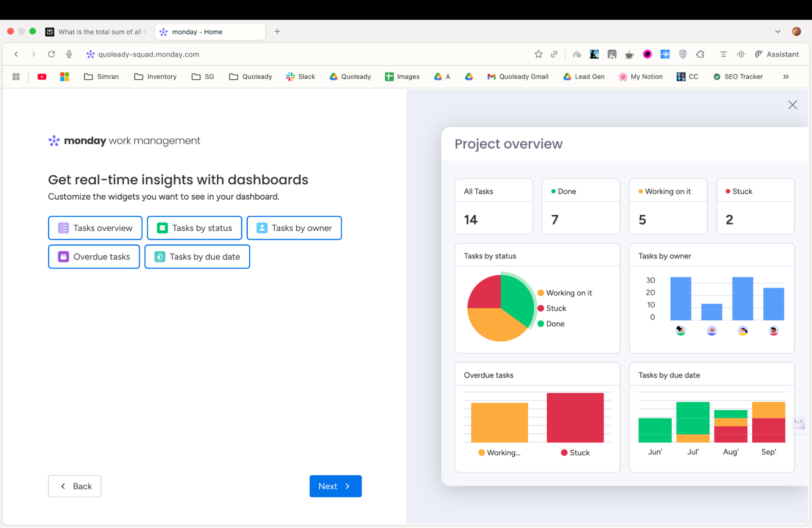Open the YouTube bookmark
Viewport: 812px width, 528px height.
coord(41,76)
